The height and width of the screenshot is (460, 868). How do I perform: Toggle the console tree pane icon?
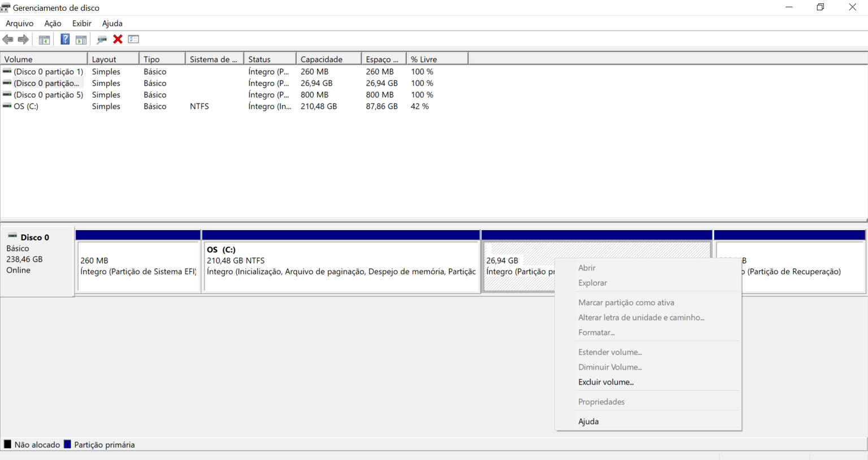(x=44, y=40)
